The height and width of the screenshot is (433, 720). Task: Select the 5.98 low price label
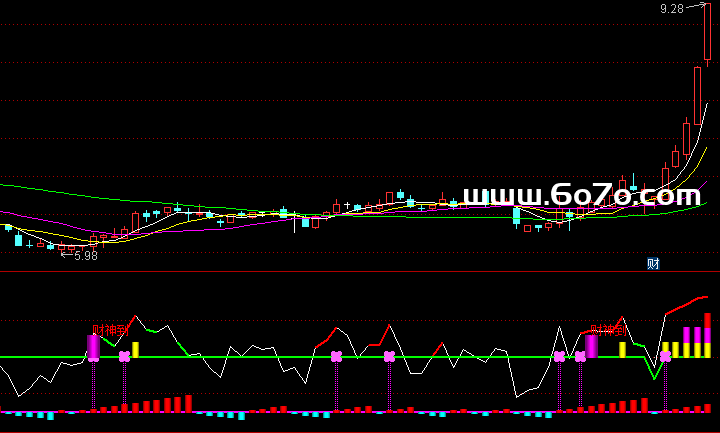pos(85,255)
